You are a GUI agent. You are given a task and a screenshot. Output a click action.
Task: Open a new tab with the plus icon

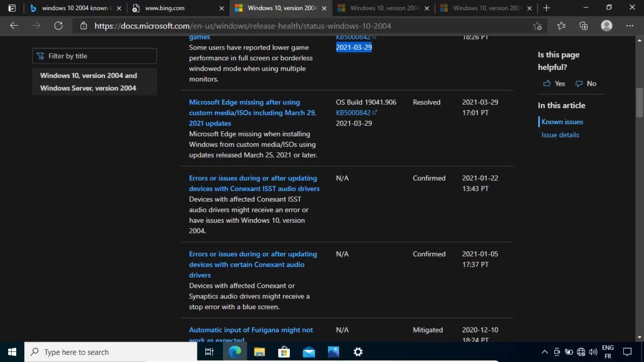coord(546,8)
